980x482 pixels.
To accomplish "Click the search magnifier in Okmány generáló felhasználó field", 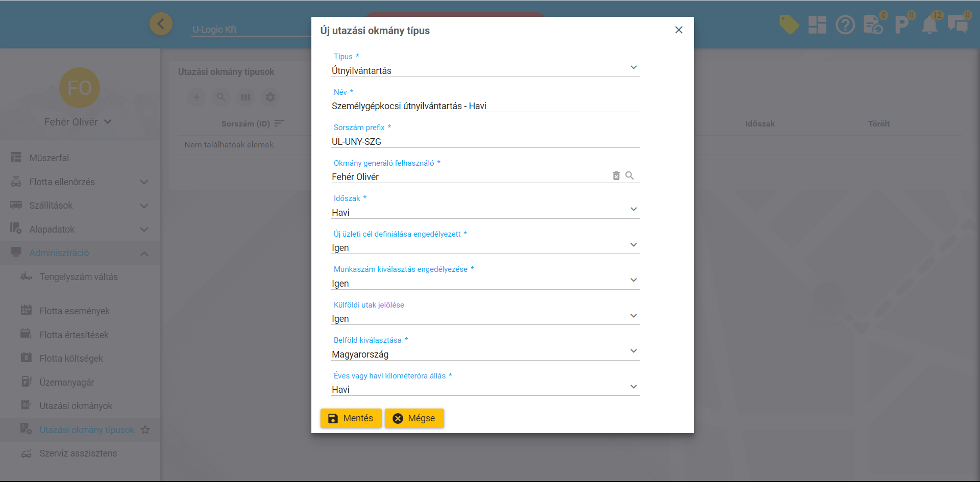I will 630,176.
